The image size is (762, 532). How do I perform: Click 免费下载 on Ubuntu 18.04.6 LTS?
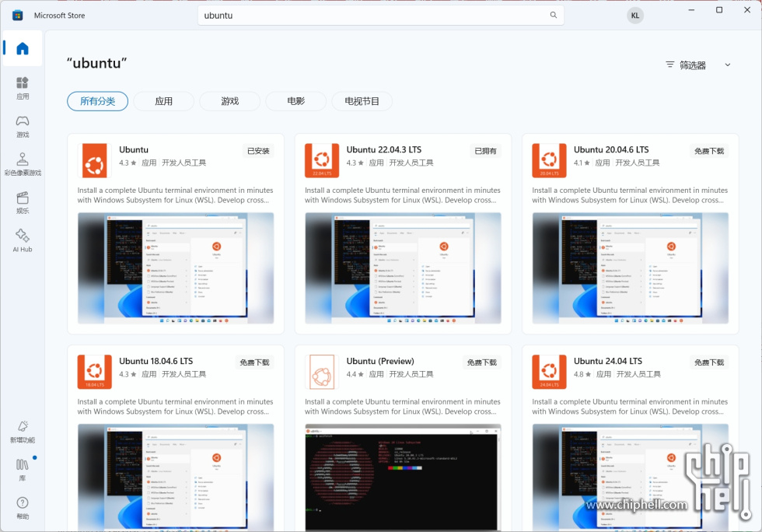point(254,362)
